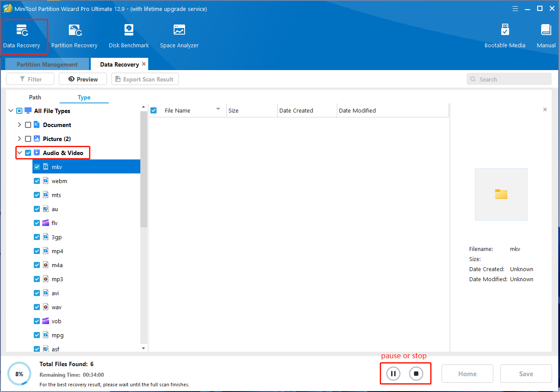
Task: Uncheck the avi checkbox
Action: coord(37,293)
